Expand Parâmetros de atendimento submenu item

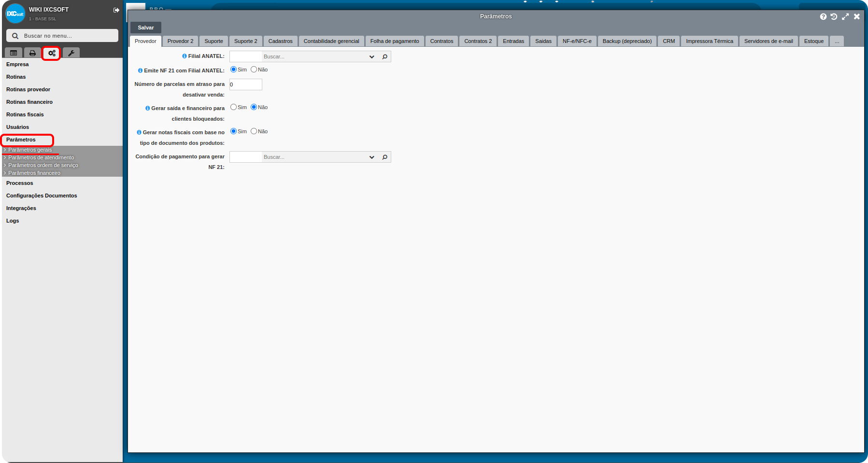(x=41, y=157)
